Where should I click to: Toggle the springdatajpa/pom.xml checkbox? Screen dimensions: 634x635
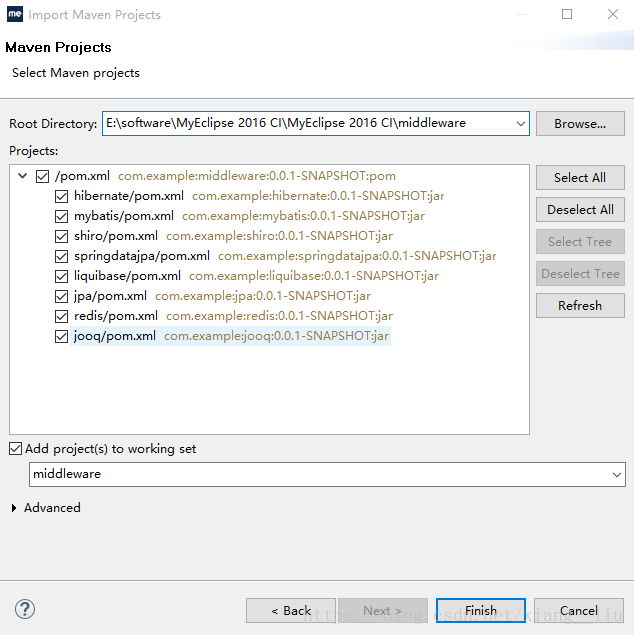(x=61, y=256)
